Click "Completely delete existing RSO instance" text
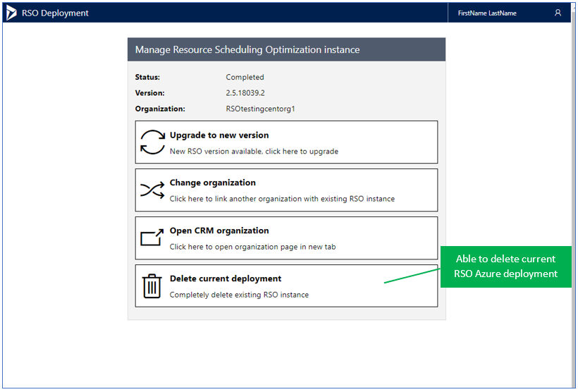578x392 pixels. pyautogui.click(x=239, y=295)
